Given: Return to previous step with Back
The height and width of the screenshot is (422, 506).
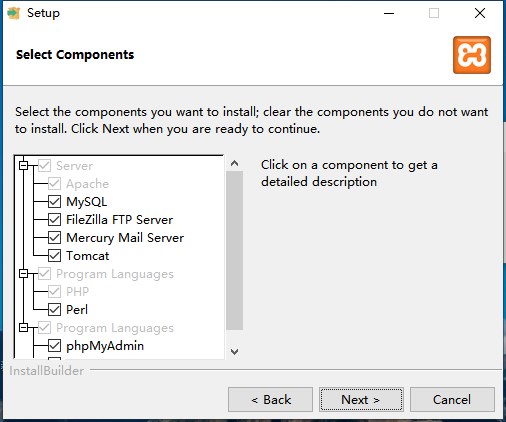Looking at the screenshot, I should point(270,399).
